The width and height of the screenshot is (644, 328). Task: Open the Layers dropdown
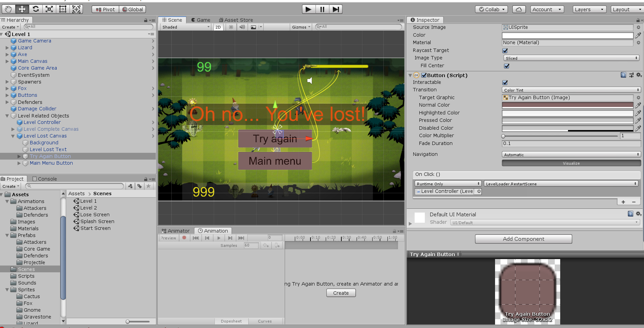pyautogui.click(x=589, y=10)
